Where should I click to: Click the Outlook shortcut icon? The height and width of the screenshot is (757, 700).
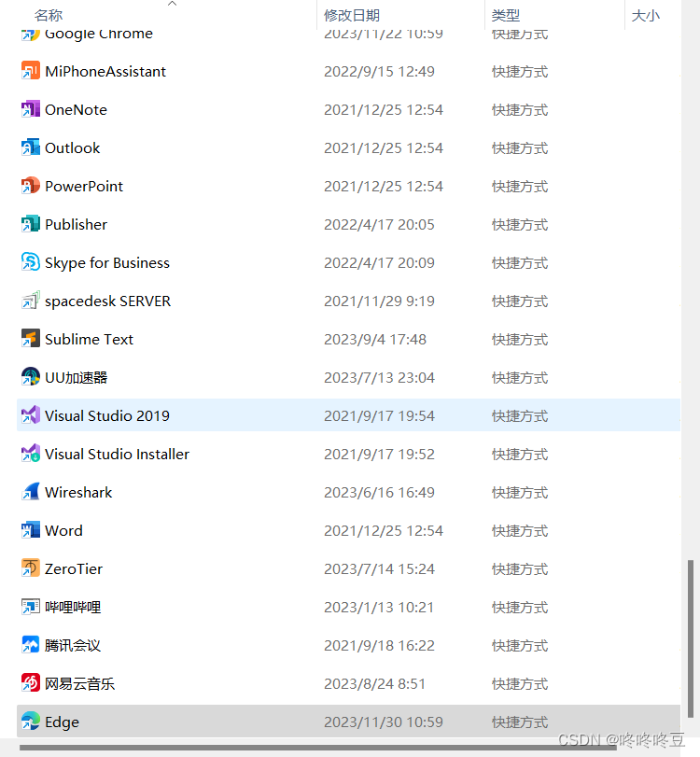point(31,147)
